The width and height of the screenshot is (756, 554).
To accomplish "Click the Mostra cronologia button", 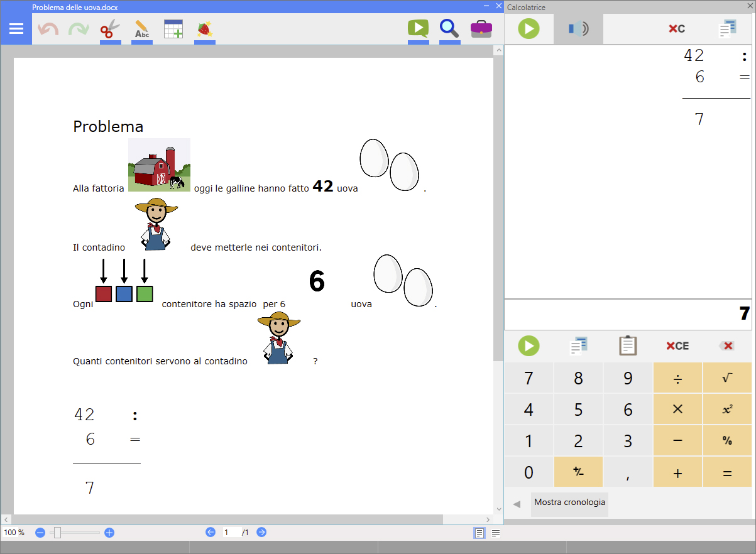I will point(569,503).
